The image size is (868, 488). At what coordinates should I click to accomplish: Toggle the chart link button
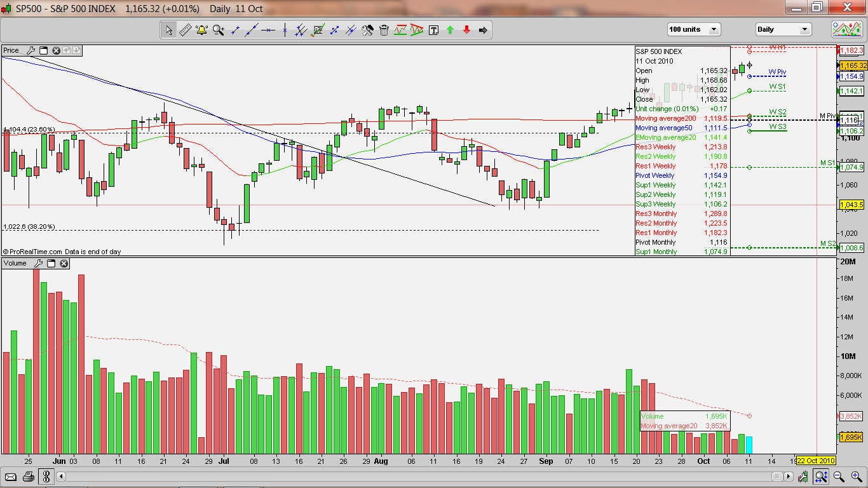tap(46, 477)
